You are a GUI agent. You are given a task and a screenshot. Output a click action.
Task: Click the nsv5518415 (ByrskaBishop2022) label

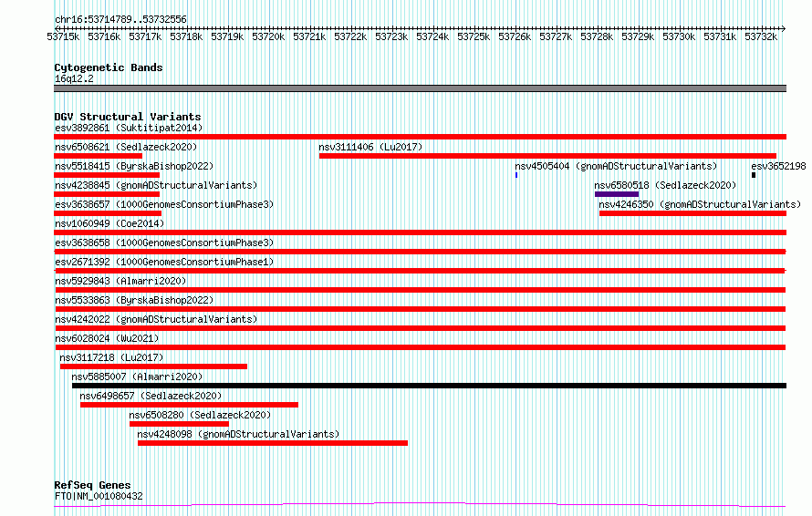134,166
